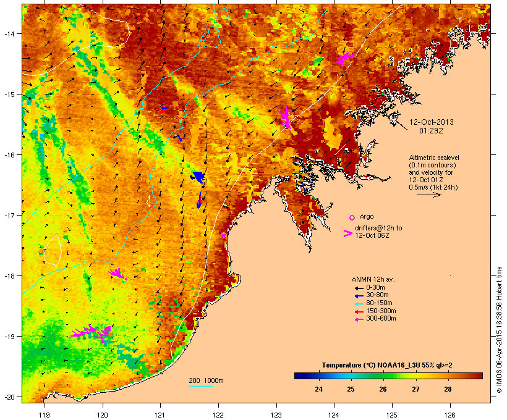Viewport: 507px width, 420px height.
Task: Click the small magenta marker at the coast near 122E
Action: [223, 235]
